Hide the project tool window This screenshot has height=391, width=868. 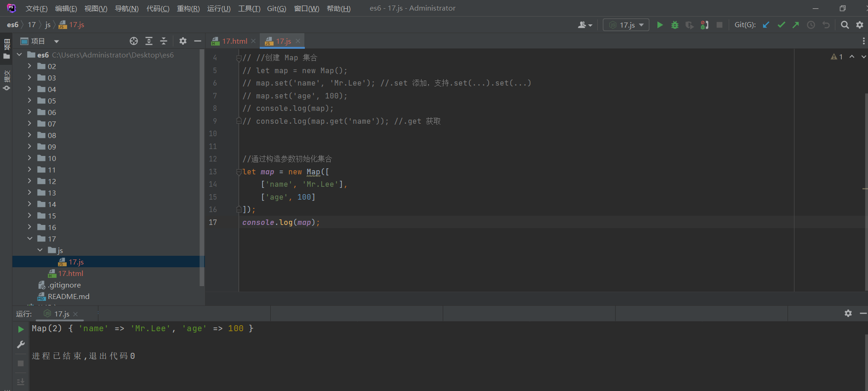tap(198, 41)
